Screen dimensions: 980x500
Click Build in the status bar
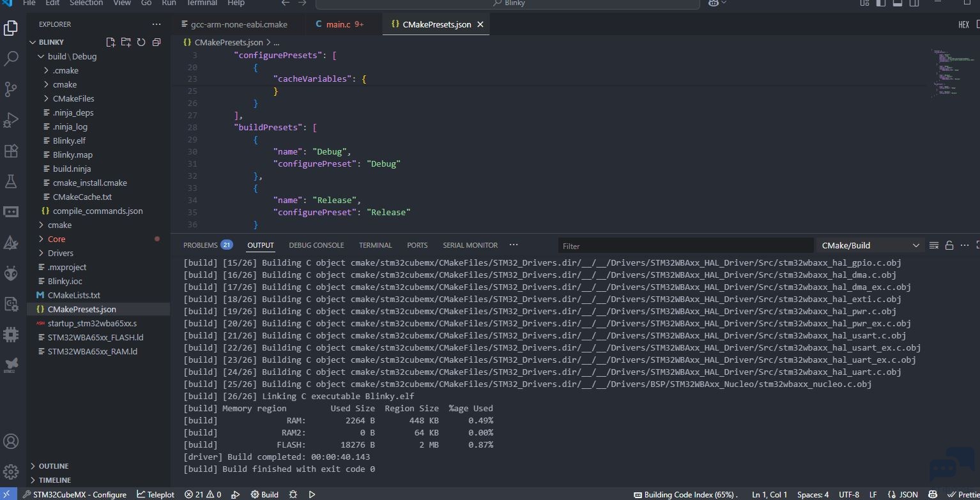click(x=264, y=494)
